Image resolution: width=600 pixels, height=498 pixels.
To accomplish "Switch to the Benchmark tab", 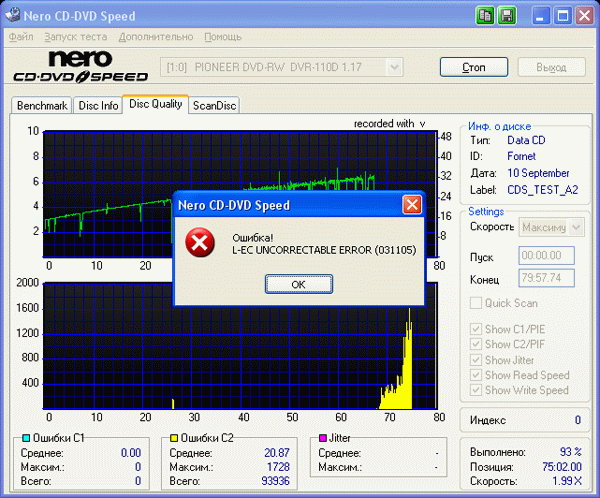I will 42,105.
